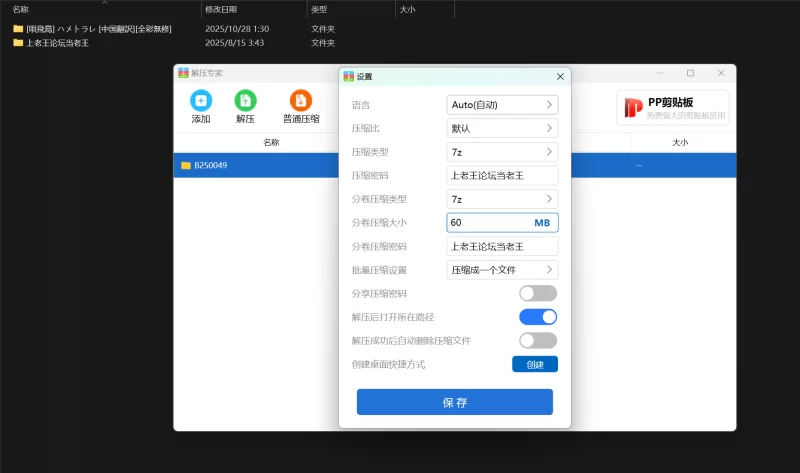Click the 解压 (Extract) toolbar icon
The width and height of the screenshot is (800, 473).
(245, 100)
